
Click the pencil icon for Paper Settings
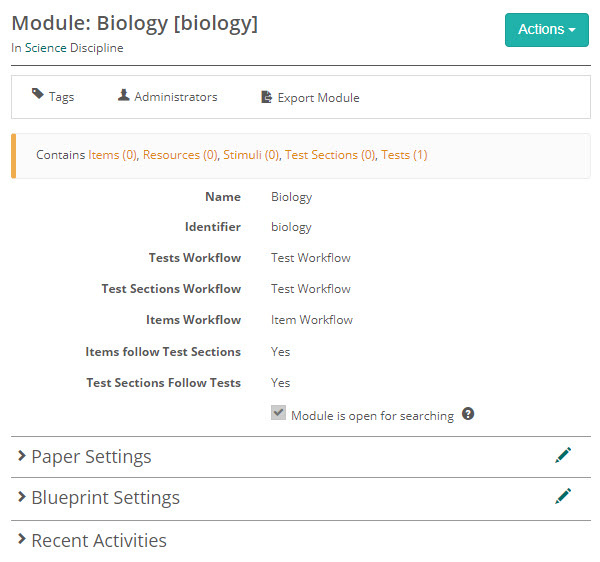pos(563,456)
